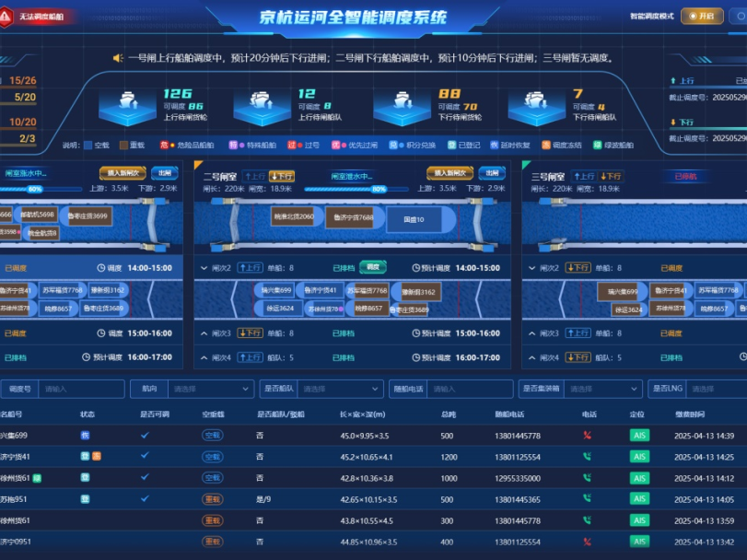Toggle adjustable checkmark for 兴集699 row
Screen dimensions: 747x560
coord(145,435)
